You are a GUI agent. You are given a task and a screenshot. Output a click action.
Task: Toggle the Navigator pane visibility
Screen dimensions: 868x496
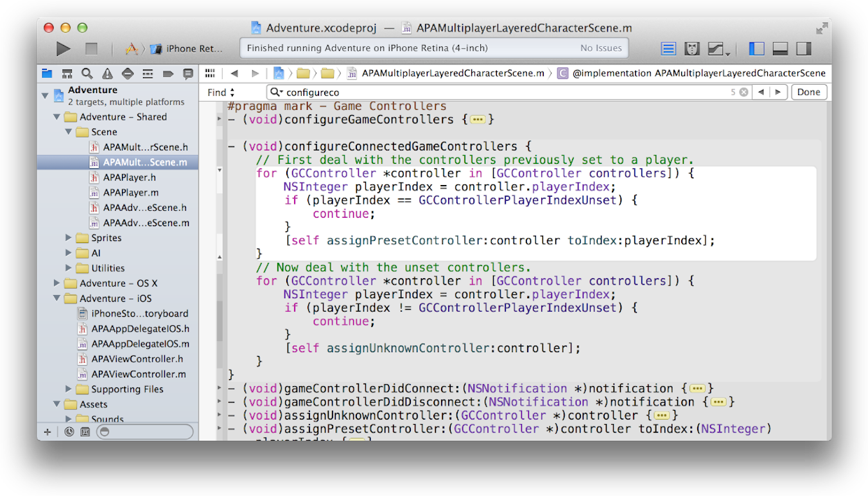coord(757,49)
